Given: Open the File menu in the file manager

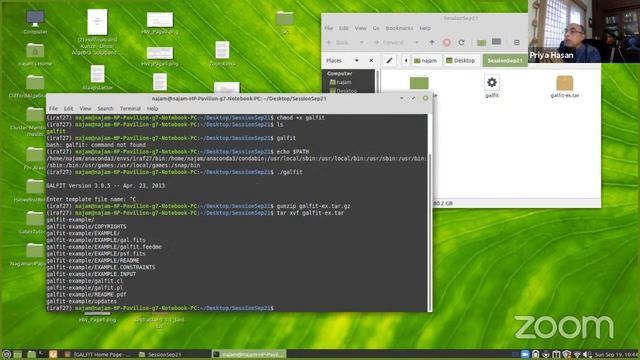Looking at the screenshot, I should (x=329, y=28).
